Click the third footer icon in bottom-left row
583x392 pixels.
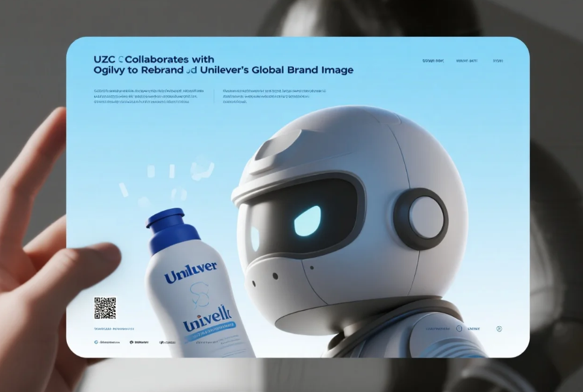point(161,342)
